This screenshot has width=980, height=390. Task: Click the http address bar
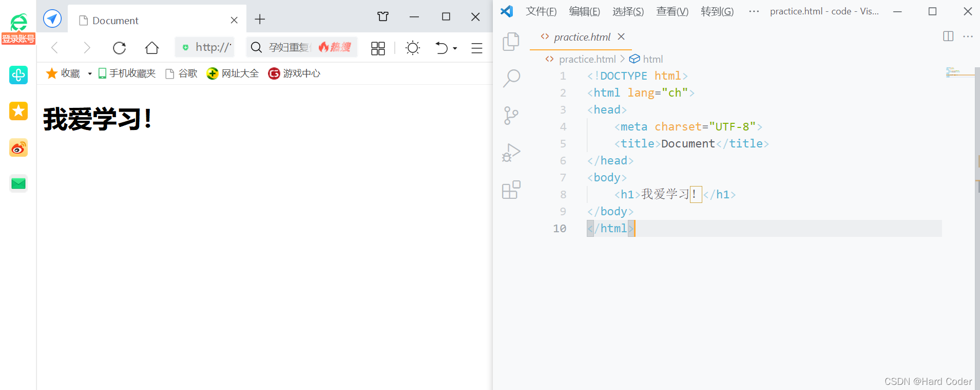tap(205, 47)
